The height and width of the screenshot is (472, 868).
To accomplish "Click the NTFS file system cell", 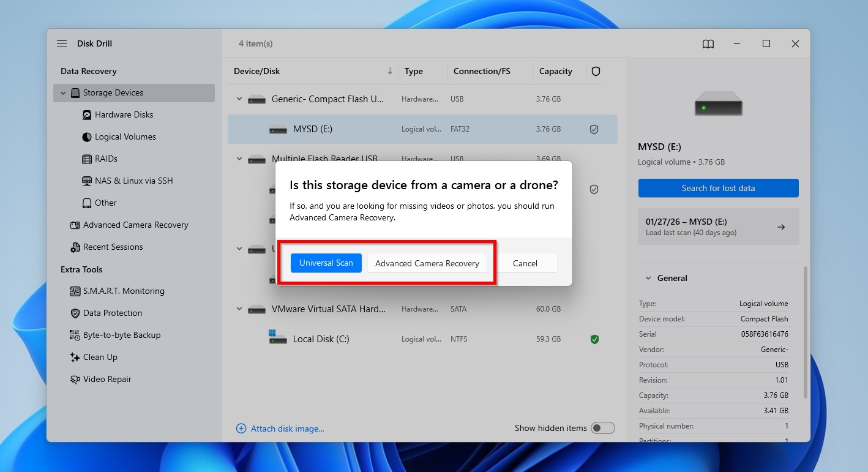I will coord(459,339).
